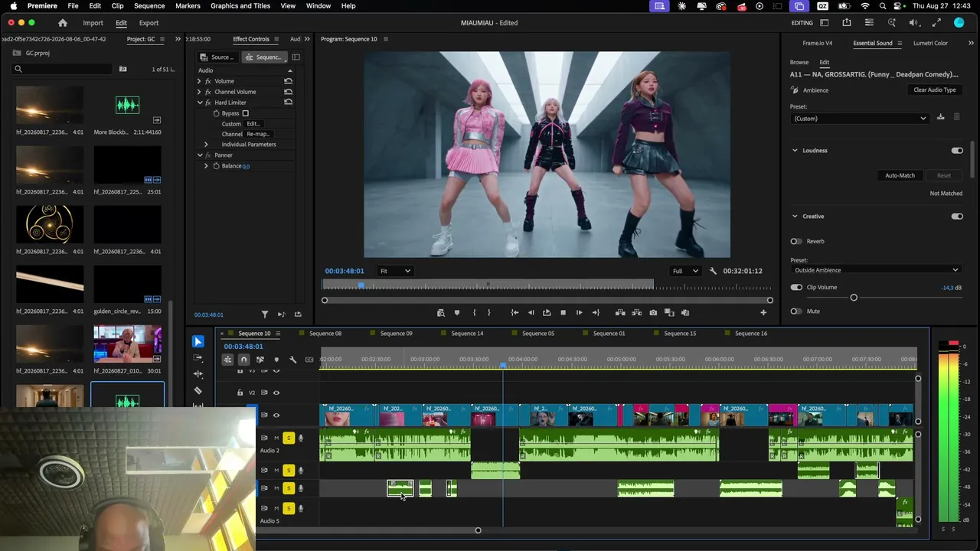Click the Clear Audio Type button
980x551 pixels.
click(934, 90)
